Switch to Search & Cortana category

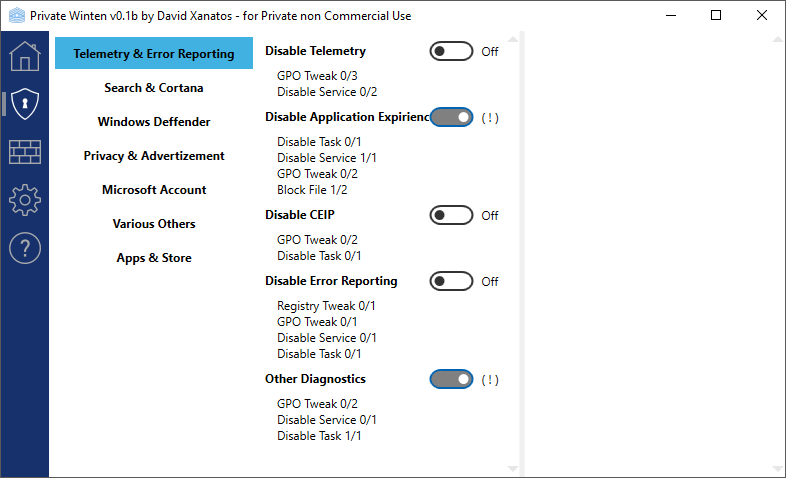(154, 88)
